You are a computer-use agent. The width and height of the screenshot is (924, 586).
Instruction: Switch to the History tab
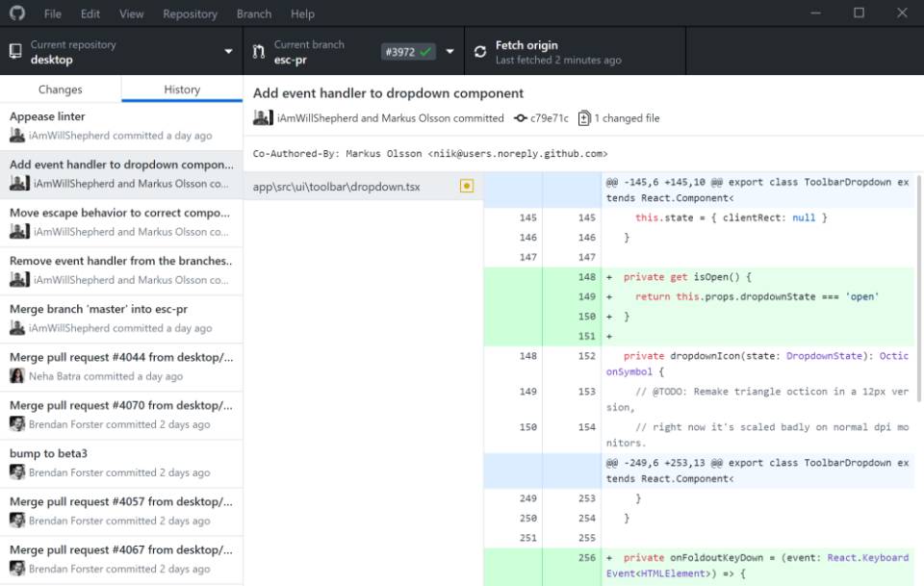pyautogui.click(x=182, y=89)
